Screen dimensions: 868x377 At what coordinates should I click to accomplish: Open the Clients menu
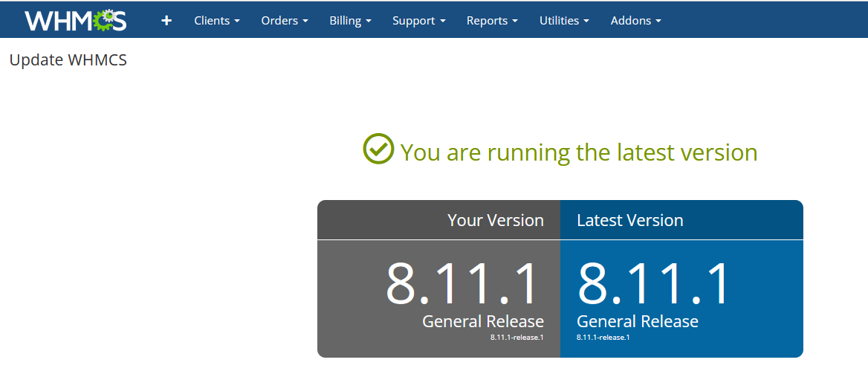coord(217,21)
